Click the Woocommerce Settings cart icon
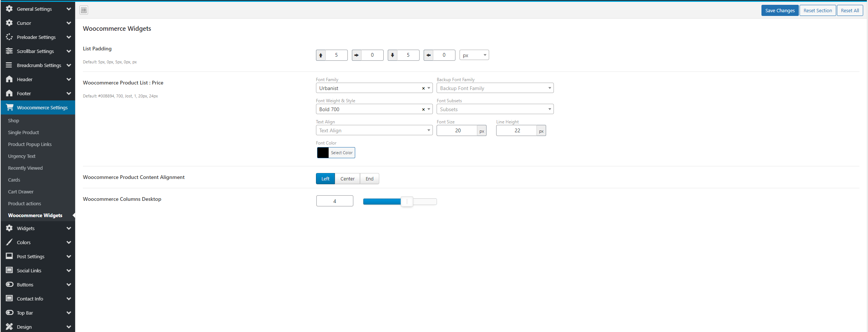Image resolution: width=868 pixels, height=332 pixels. click(10, 107)
